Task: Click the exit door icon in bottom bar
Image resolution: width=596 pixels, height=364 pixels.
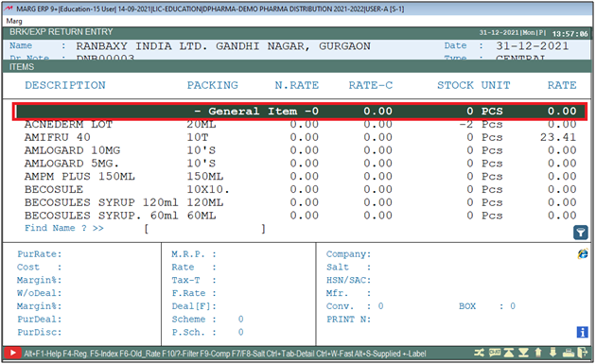Action: click(x=583, y=353)
